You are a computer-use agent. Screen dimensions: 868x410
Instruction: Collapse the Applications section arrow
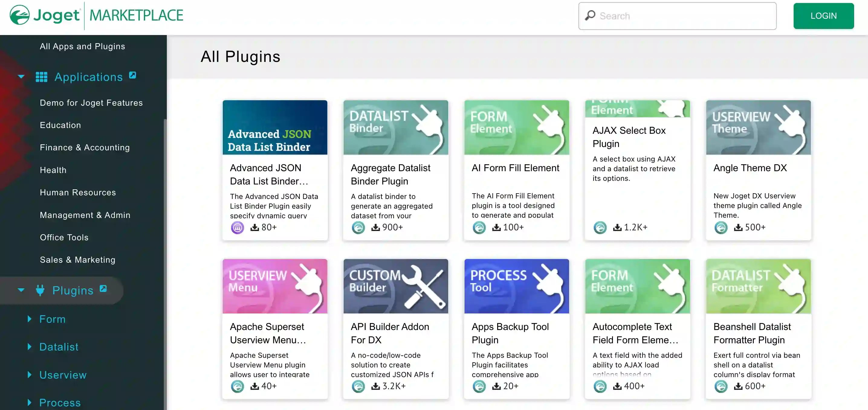pos(21,77)
